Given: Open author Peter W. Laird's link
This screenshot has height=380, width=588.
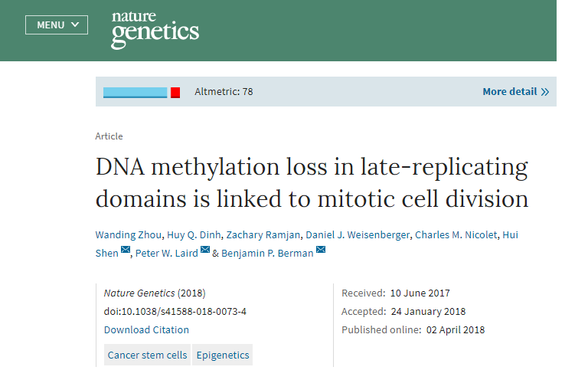Looking at the screenshot, I should [166, 254].
